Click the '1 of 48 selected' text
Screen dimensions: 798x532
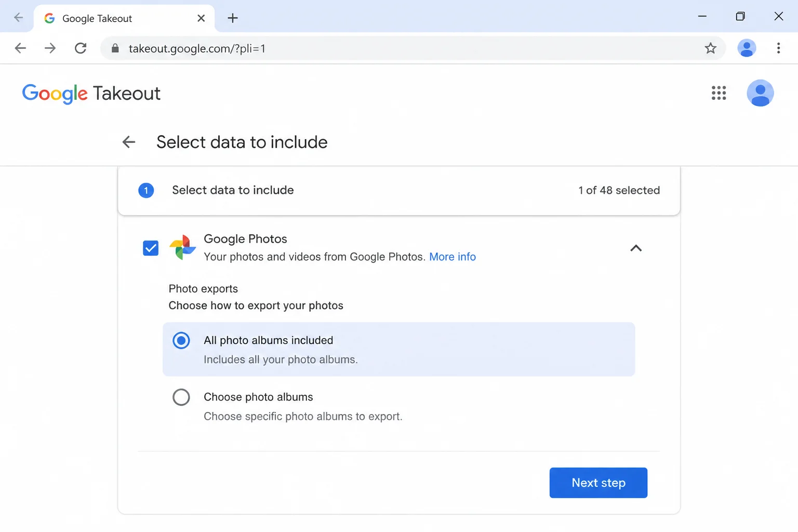click(619, 190)
